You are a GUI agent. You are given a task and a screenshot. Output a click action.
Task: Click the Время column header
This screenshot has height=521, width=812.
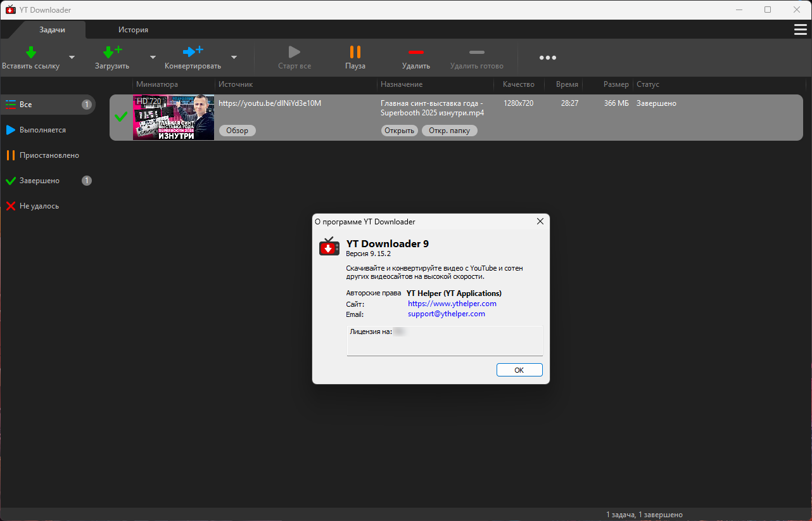567,84
